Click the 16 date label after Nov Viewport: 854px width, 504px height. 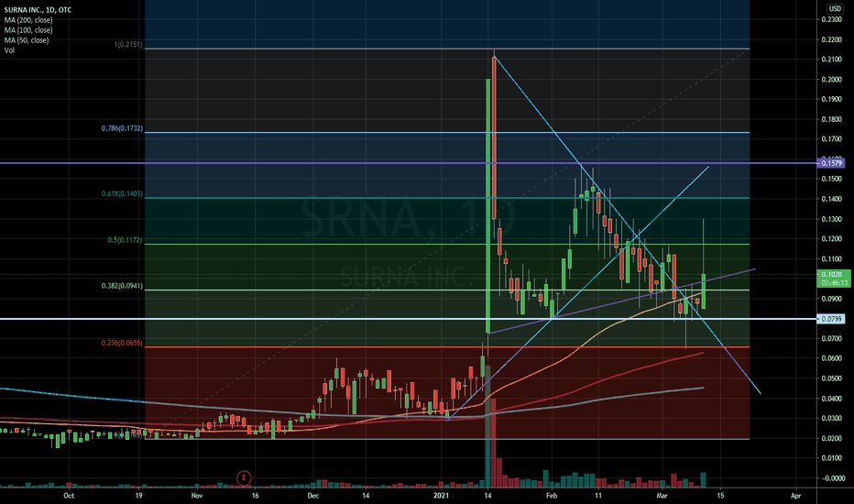click(x=255, y=495)
